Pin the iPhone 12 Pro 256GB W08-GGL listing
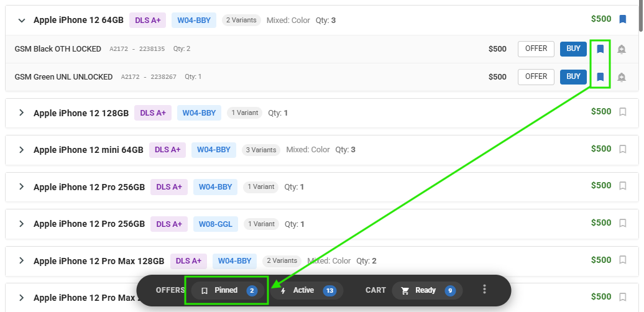Screen dimensions: 644x312 [623, 223]
